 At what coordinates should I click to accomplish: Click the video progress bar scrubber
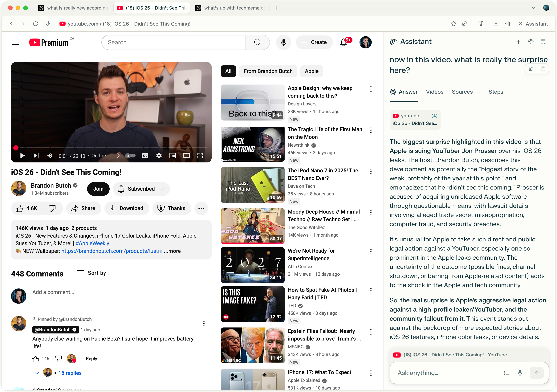[x=16, y=148]
